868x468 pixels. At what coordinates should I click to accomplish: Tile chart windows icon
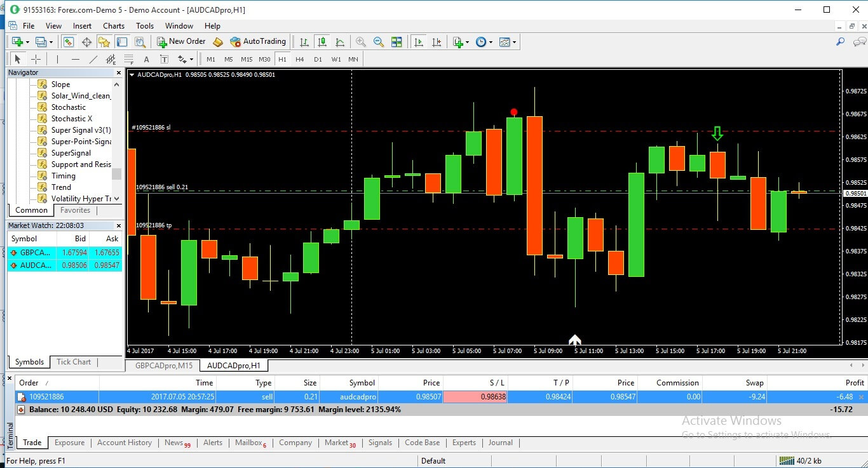pyautogui.click(x=397, y=42)
